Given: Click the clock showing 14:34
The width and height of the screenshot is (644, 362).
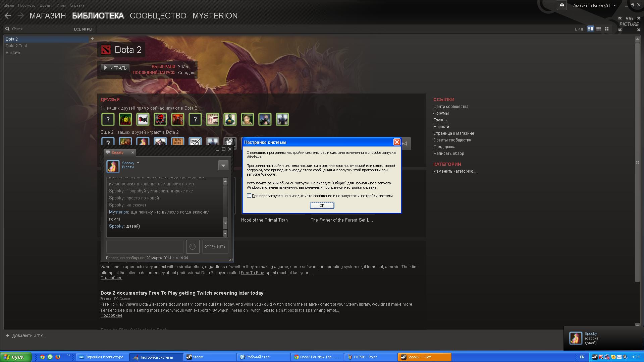Looking at the screenshot, I should pyautogui.click(x=635, y=357).
